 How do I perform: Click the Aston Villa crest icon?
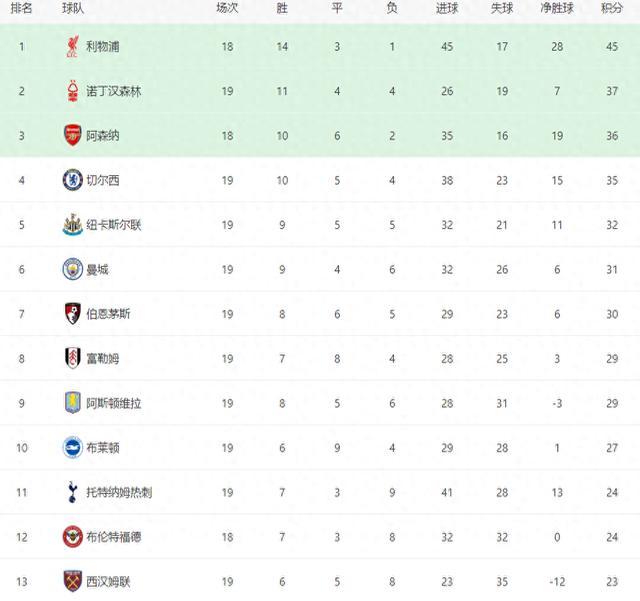click(73, 403)
